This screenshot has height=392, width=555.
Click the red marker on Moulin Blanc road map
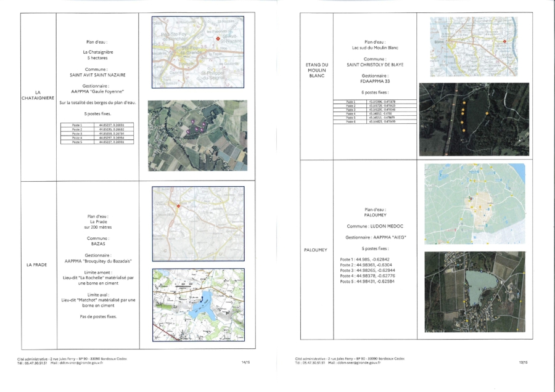[x=504, y=42]
